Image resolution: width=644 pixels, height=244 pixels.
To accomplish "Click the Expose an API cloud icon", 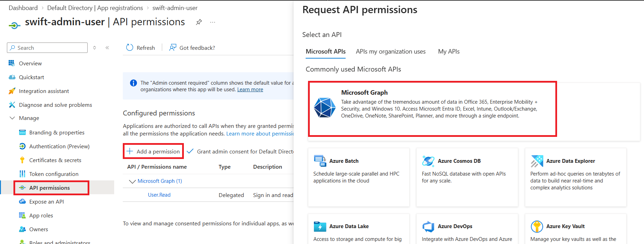I will click(22, 201).
